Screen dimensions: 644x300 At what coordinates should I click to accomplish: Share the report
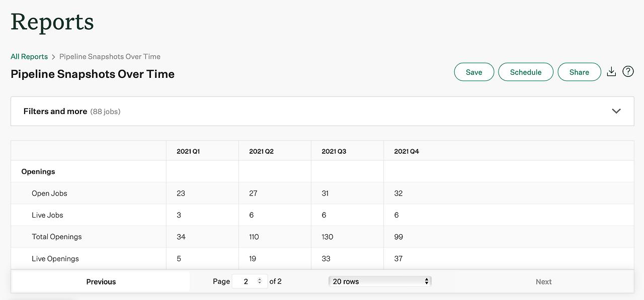coord(579,72)
